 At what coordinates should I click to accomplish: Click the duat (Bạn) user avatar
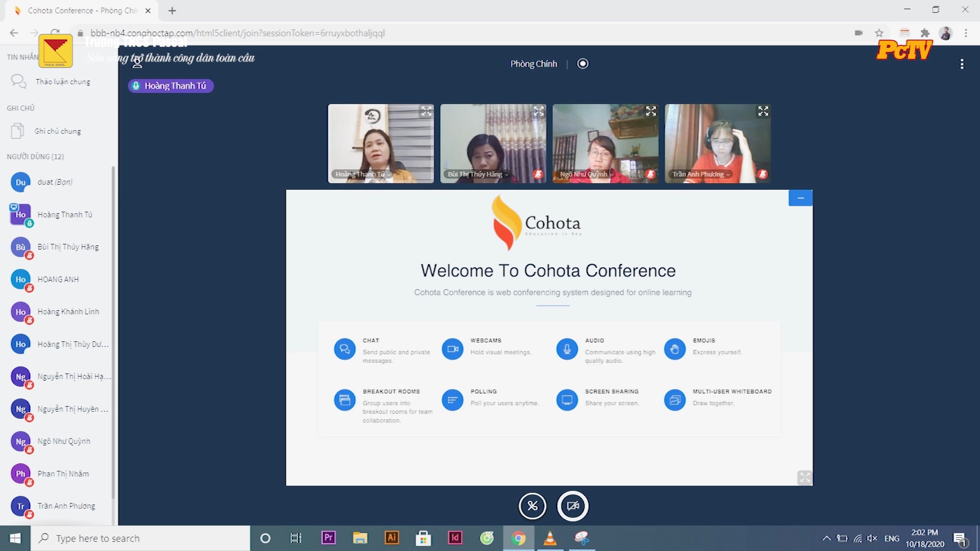click(x=20, y=182)
